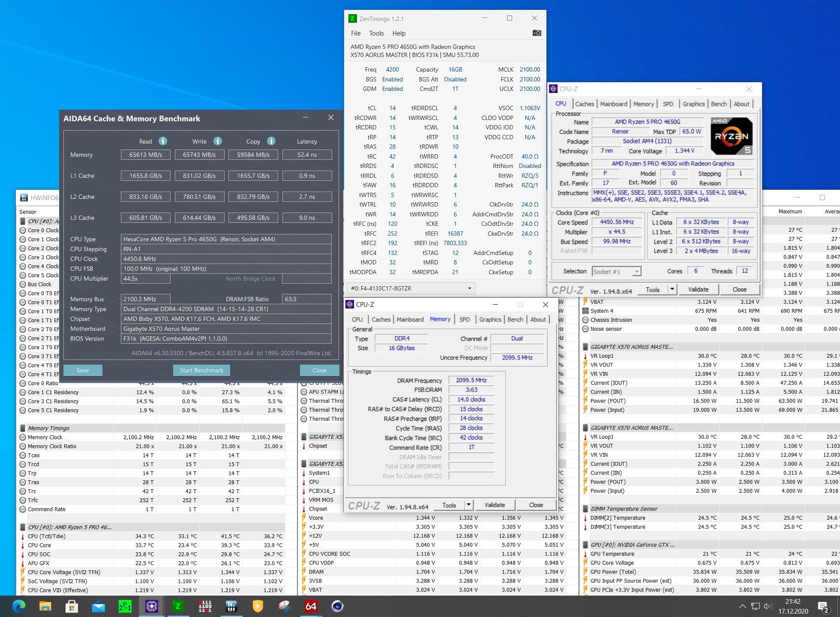This screenshot has height=617, width=840.
Task: Click the ZenTimings title bar logo icon
Action: (353, 18)
